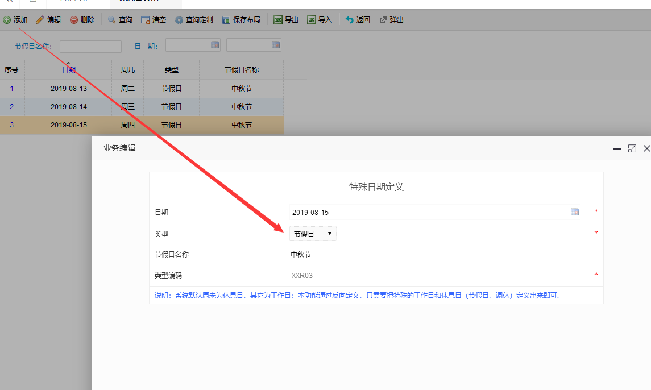This screenshot has width=651, height=390.
Task: Click 中秋节 cell in second row
Action: (x=242, y=107)
